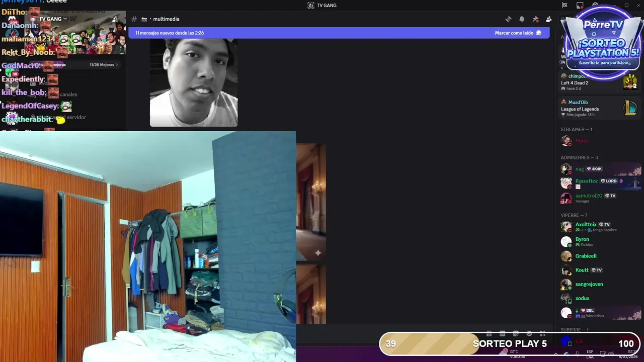Open the black-and-white selfie image

click(194, 82)
